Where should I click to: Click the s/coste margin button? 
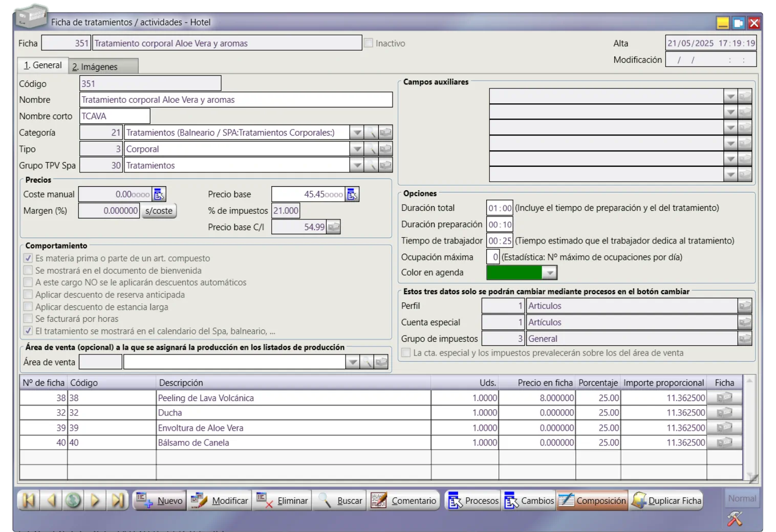159,211
